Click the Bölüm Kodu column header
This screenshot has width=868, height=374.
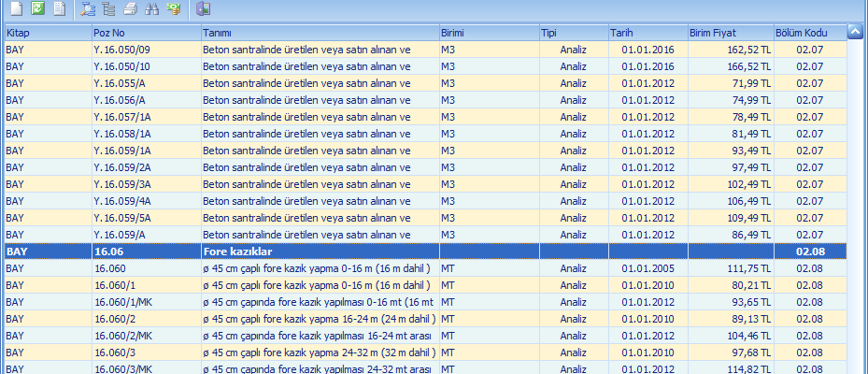click(x=809, y=33)
